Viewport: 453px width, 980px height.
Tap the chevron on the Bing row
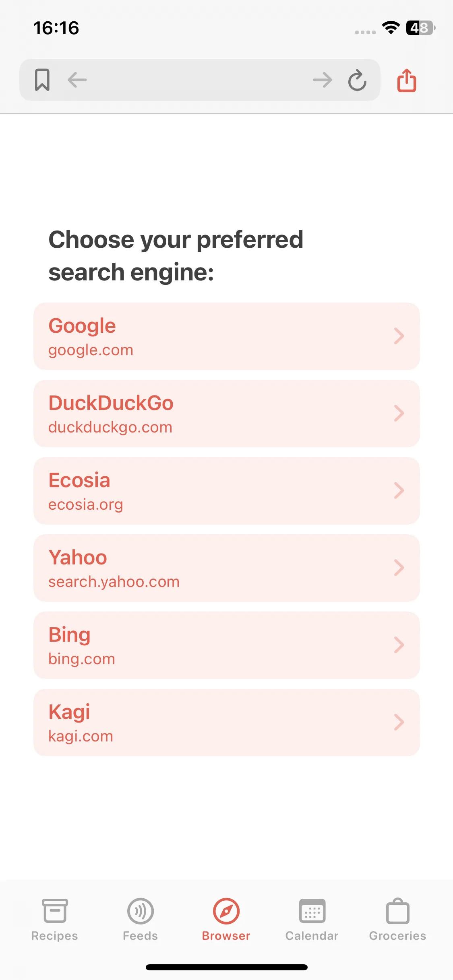click(399, 645)
